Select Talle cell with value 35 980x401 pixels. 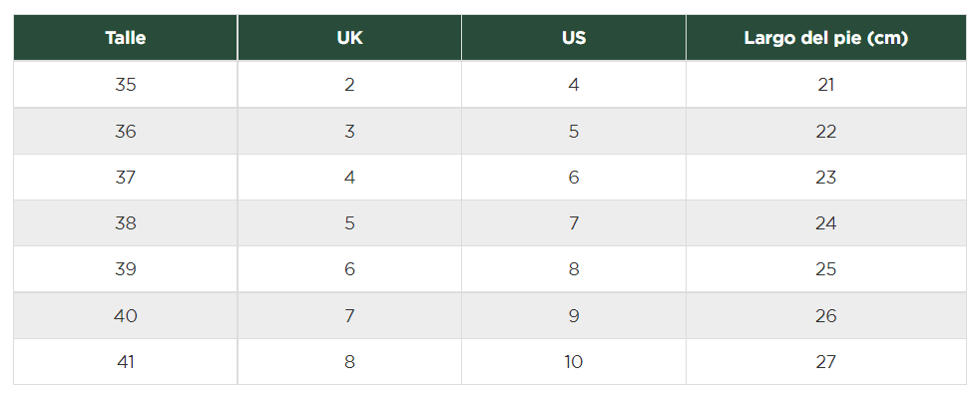[x=126, y=85]
